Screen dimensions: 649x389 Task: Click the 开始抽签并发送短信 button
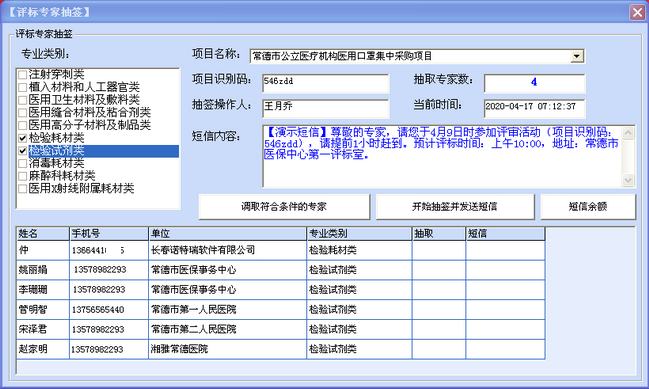[455, 207]
